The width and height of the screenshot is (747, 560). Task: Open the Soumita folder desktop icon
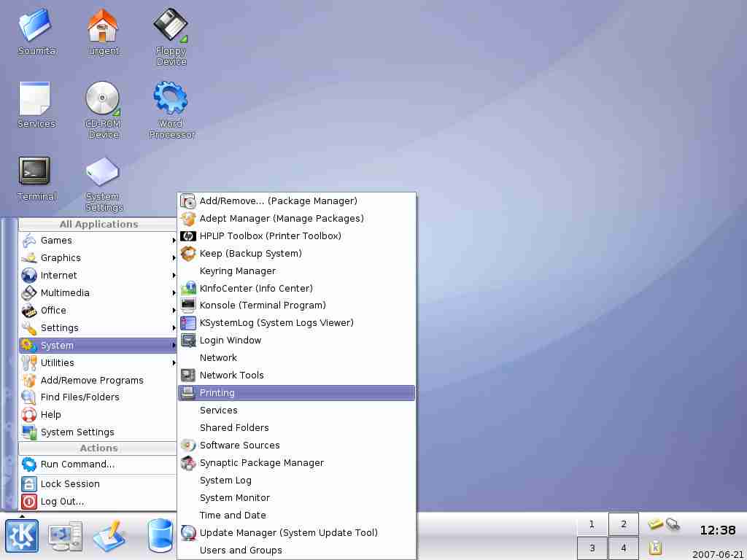coord(36,31)
